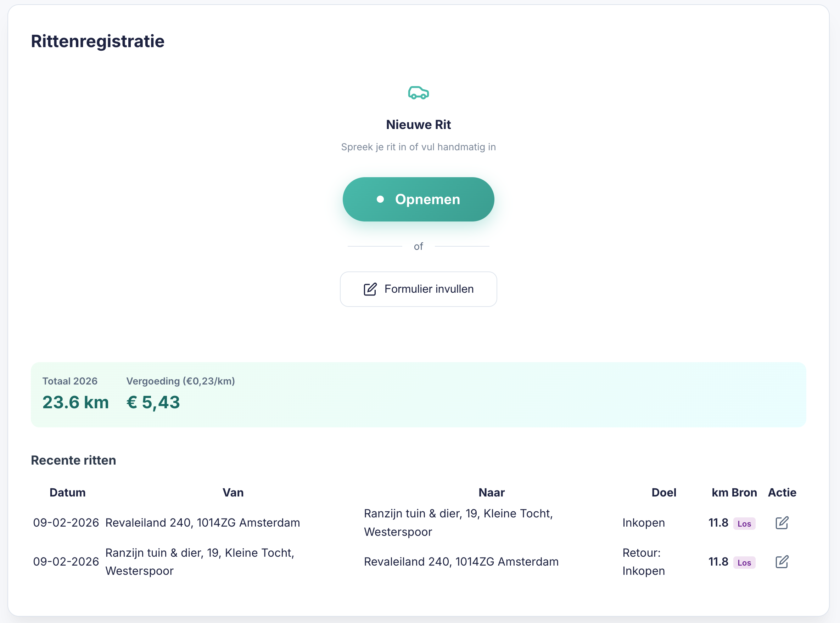Click the Revaleiland 240 departure address

(202, 523)
